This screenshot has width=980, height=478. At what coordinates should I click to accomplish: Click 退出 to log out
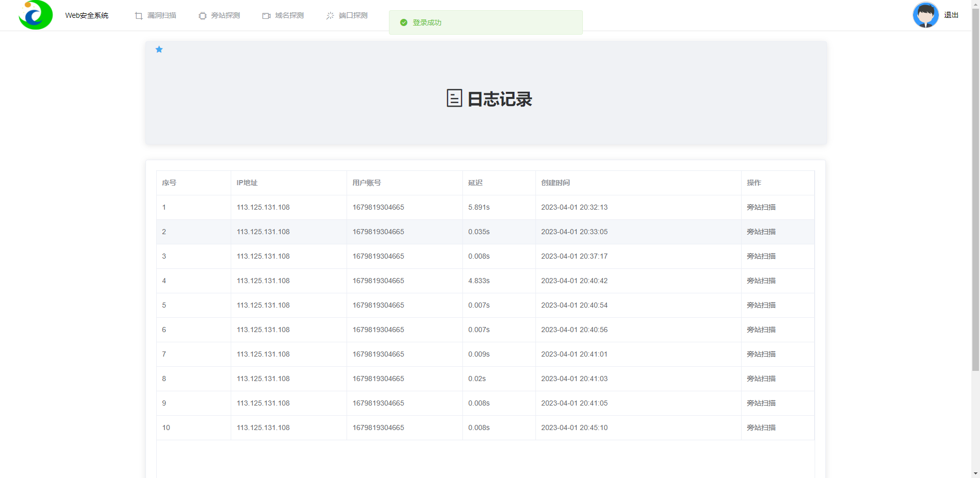click(x=951, y=15)
